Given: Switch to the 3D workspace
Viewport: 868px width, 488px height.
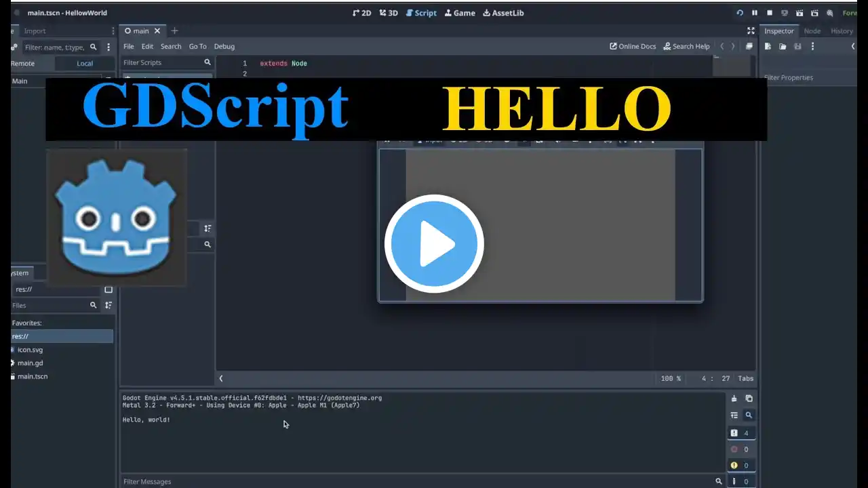Looking at the screenshot, I should (389, 13).
